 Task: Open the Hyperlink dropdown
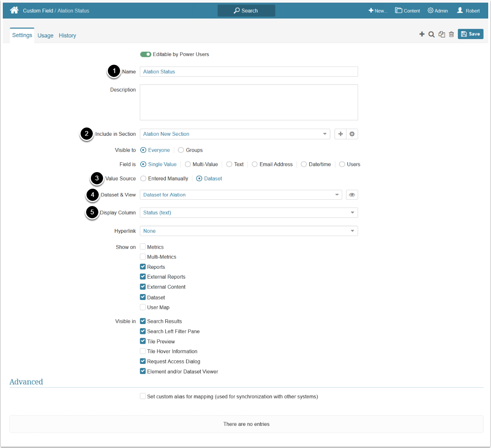tap(352, 231)
